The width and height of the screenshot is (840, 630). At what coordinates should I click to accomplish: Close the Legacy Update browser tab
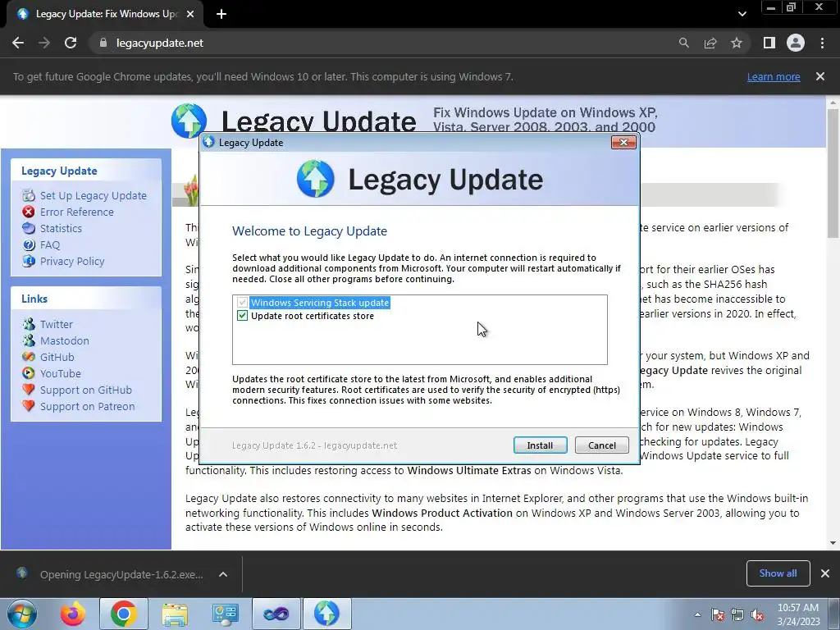190,14
